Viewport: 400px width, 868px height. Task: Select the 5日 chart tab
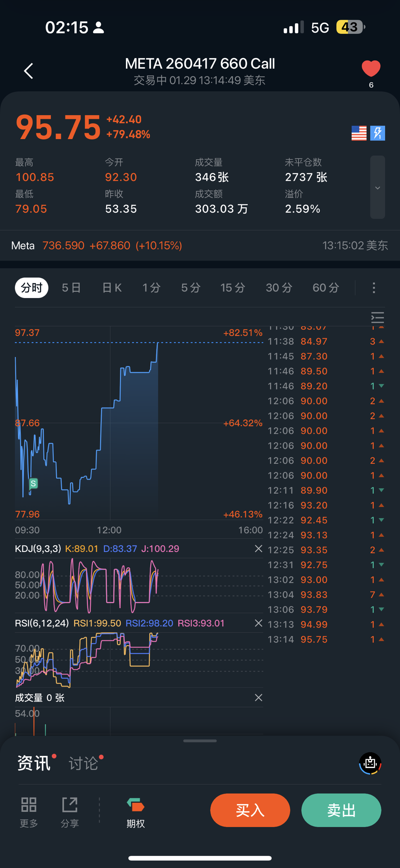[x=71, y=288]
